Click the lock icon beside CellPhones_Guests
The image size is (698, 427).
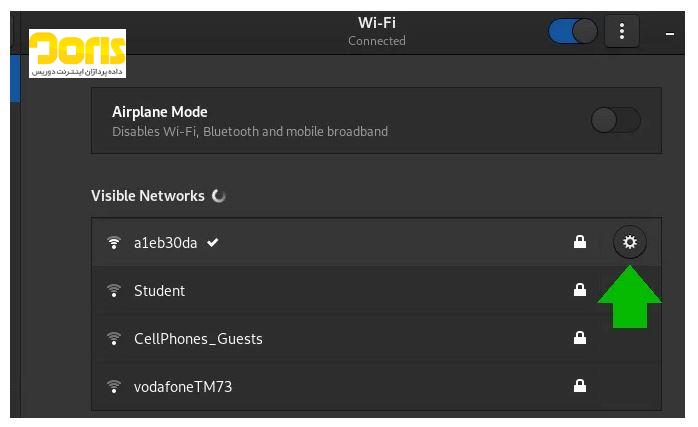click(x=580, y=338)
